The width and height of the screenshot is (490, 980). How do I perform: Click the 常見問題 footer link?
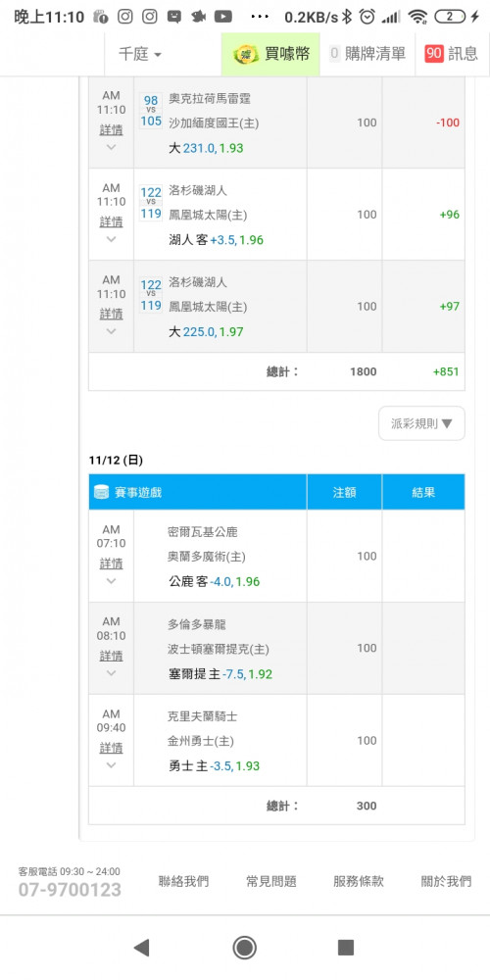pos(270,882)
